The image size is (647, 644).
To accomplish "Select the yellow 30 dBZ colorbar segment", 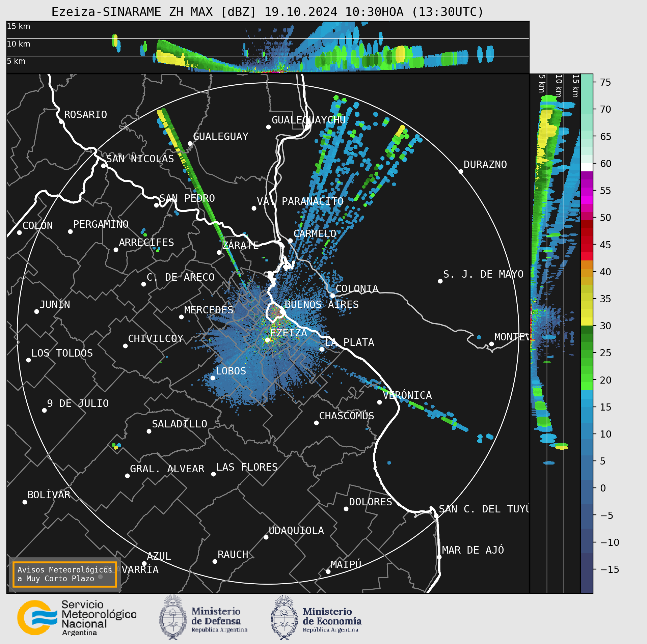I will (587, 321).
